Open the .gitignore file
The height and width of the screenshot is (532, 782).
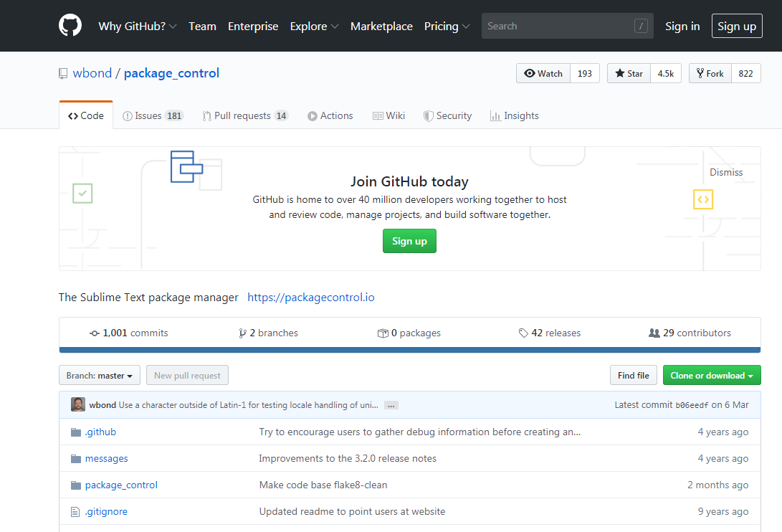(106, 511)
